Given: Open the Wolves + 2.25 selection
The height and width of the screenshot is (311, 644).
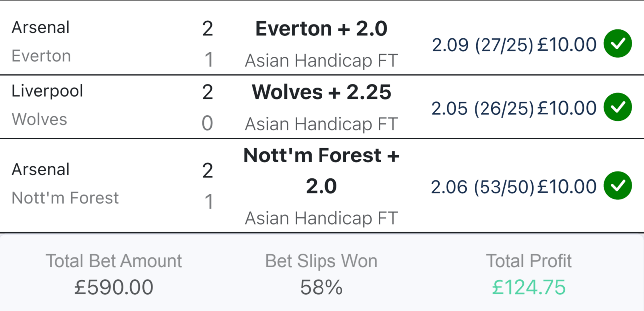Looking at the screenshot, I should tap(322, 92).
